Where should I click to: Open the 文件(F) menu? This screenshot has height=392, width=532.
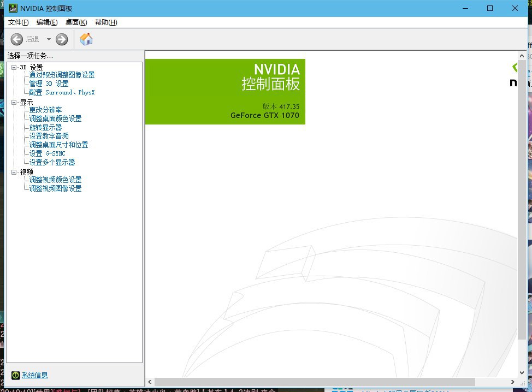tap(18, 22)
